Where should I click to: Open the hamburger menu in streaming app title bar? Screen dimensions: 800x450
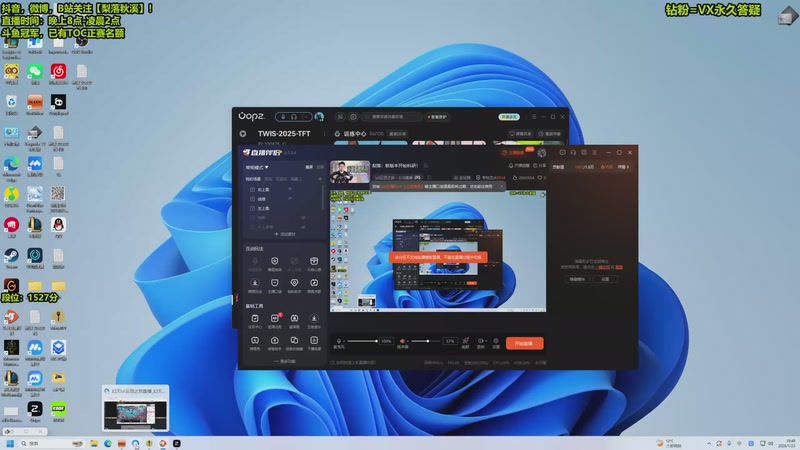click(x=594, y=153)
